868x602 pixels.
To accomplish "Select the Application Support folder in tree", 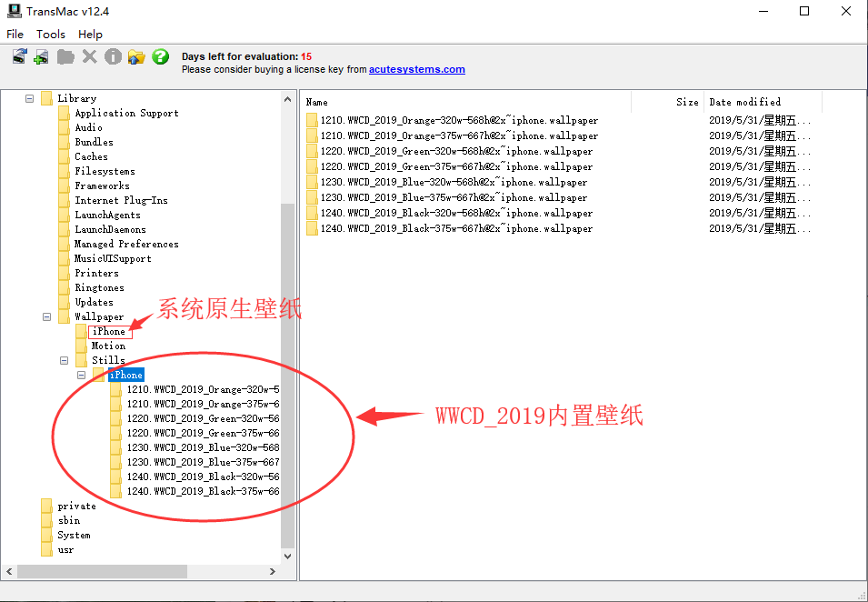I will (x=126, y=113).
